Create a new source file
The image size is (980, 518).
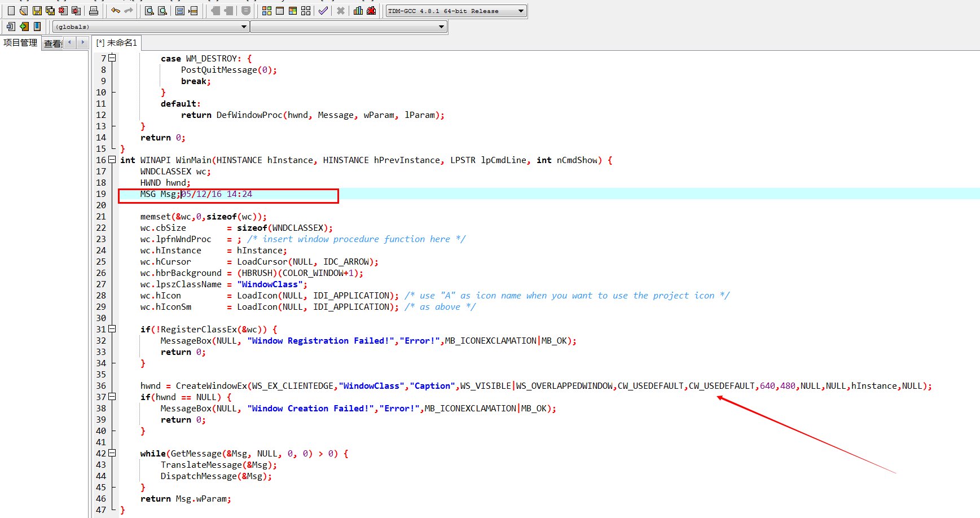(x=11, y=11)
